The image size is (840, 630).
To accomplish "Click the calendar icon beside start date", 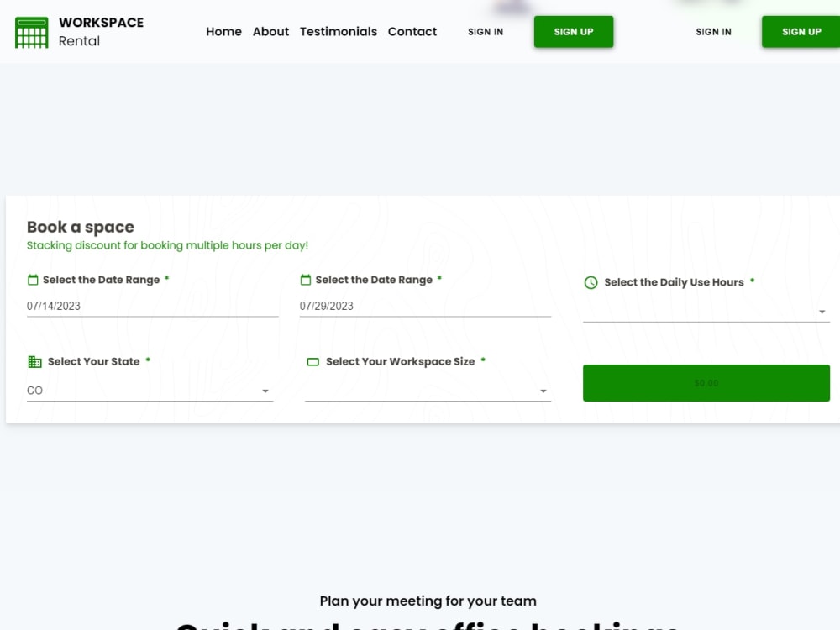I will [33, 280].
